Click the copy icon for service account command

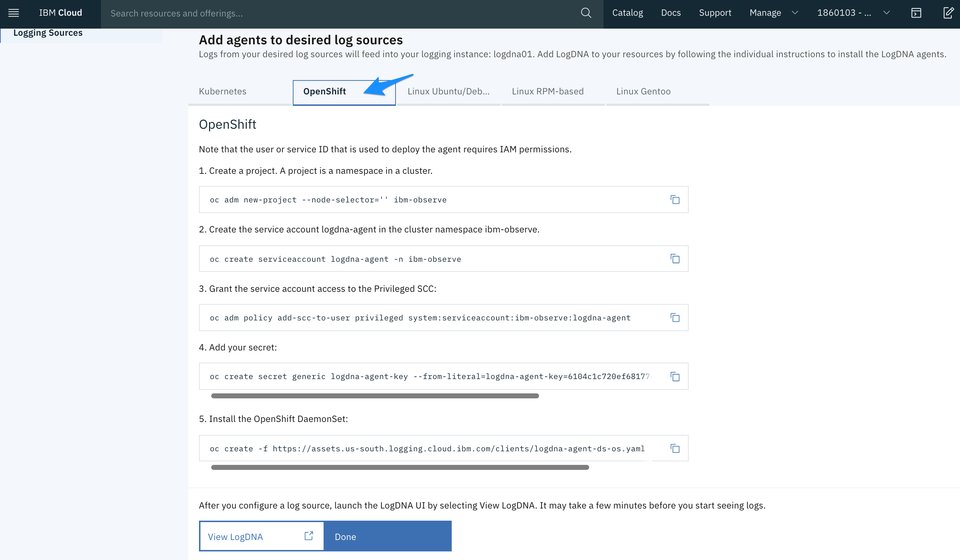(x=674, y=259)
